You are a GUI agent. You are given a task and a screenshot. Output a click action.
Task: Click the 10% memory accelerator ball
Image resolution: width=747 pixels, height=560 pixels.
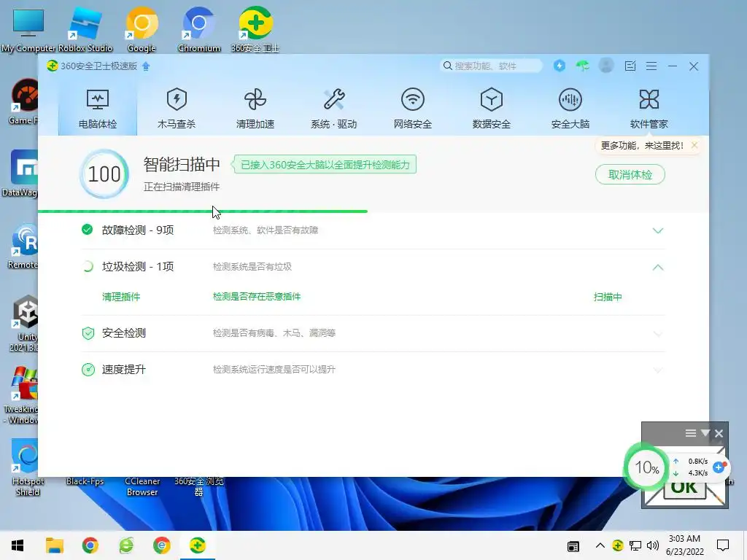tap(646, 467)
